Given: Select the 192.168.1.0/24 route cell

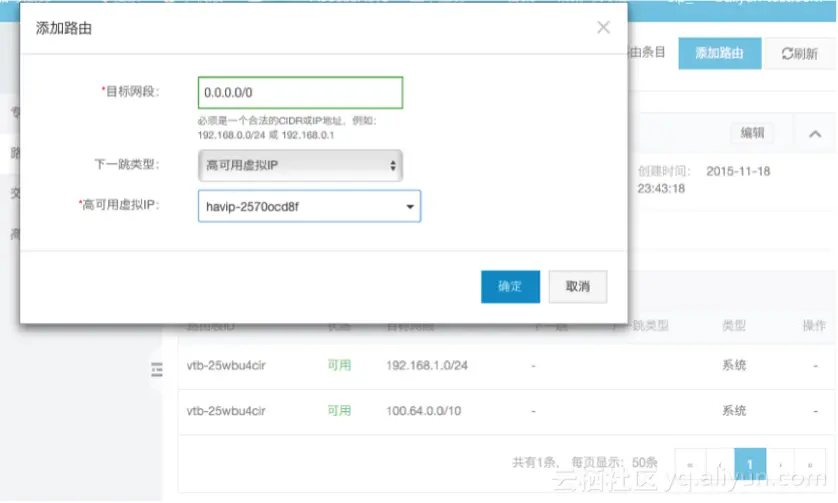Looking at the screenshot, I should pyautogui.click(x=426, y=366).
